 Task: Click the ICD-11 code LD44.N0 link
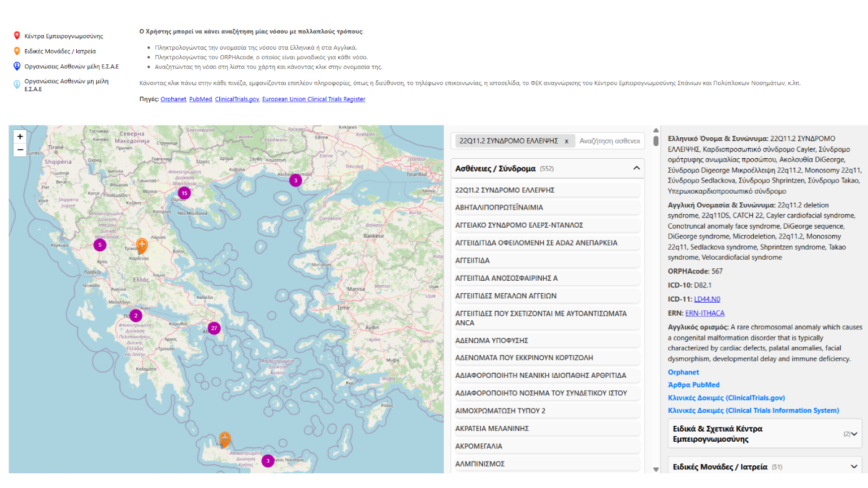coord(707,299)
